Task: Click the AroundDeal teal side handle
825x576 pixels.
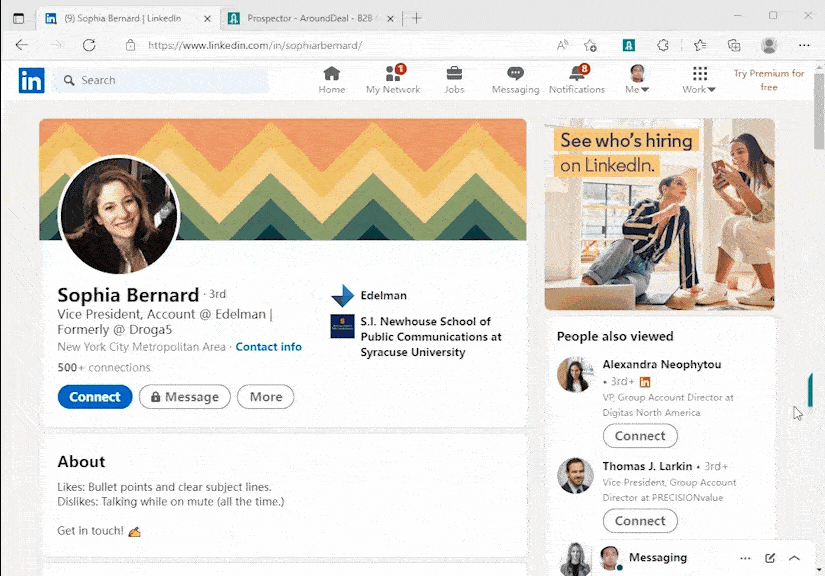Action: pos(810,390)
